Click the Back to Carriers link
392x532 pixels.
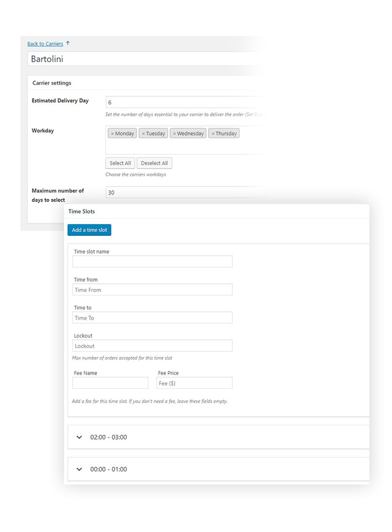(45, 44)
